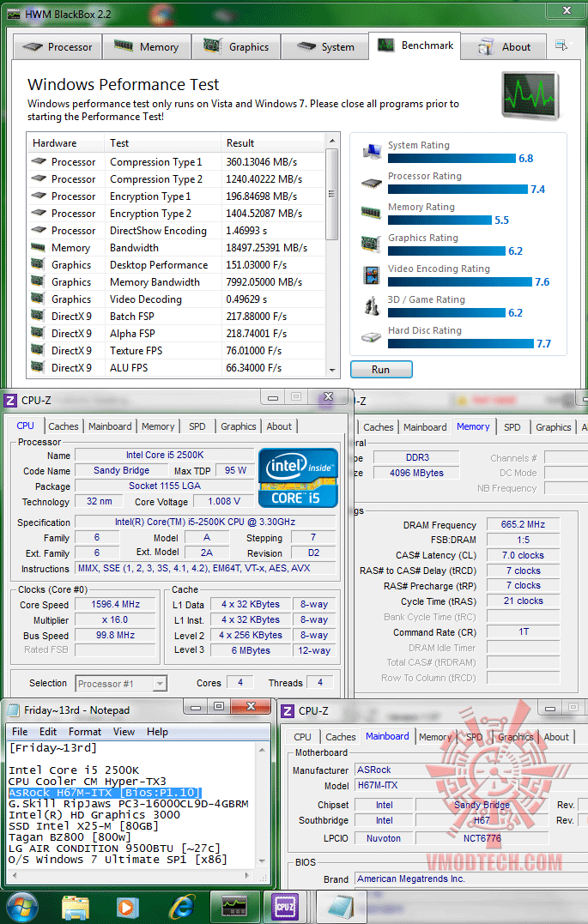The height and width of the screenshot is (924, 588).
Task: Click the 3D / Game Rating chess icon
Action: (372, 305)
